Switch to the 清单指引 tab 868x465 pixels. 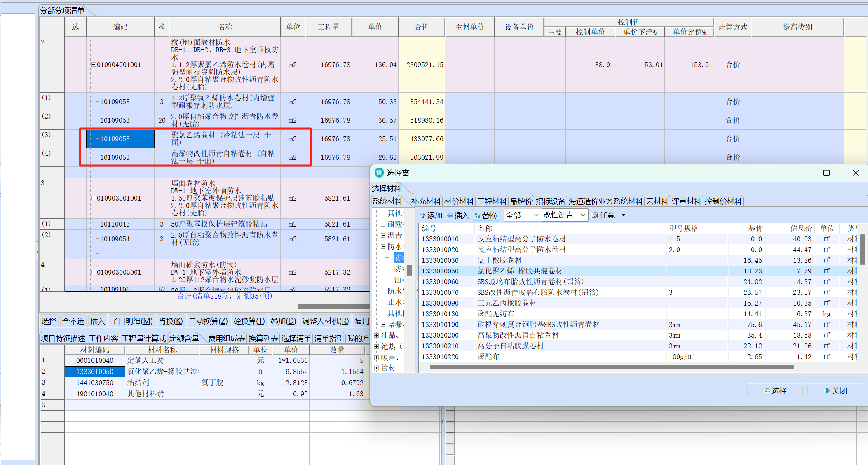(x=329, y=339)
